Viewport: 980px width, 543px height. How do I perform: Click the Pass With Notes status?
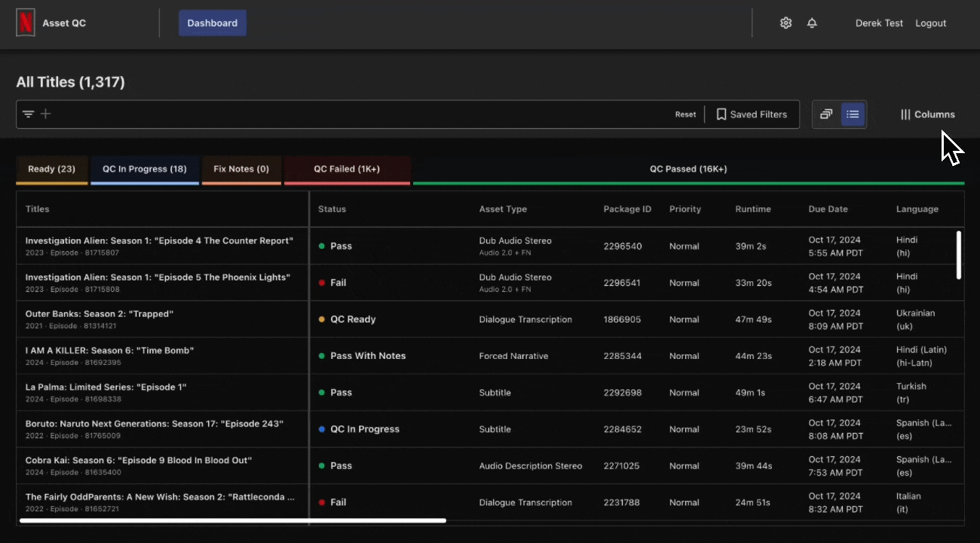362,356
